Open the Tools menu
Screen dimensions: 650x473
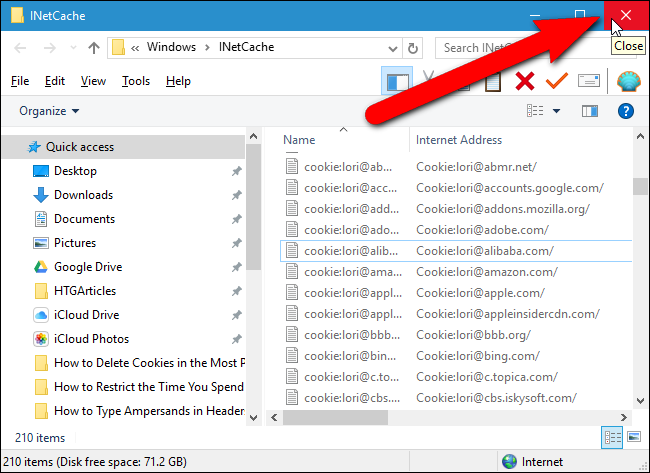point(136,81)
